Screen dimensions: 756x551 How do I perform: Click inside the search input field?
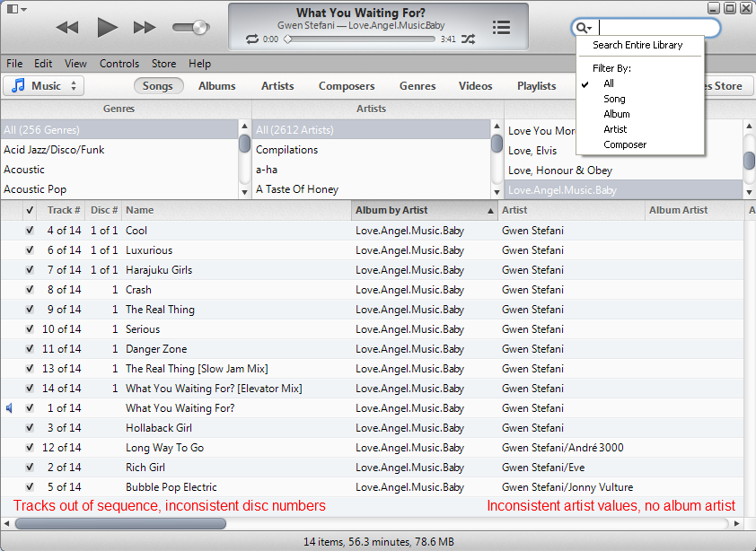click(658, 28)
